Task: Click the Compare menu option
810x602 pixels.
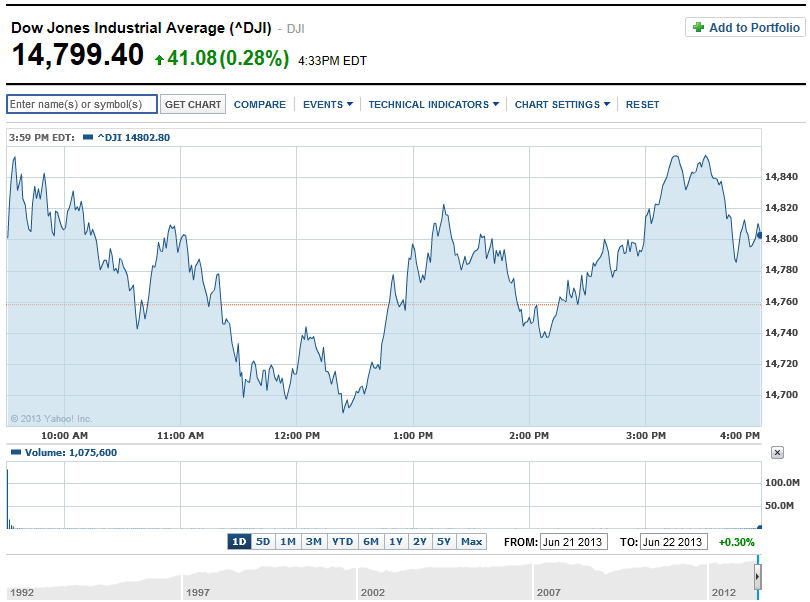Action: pyautogui.click(x=259, y=105)
